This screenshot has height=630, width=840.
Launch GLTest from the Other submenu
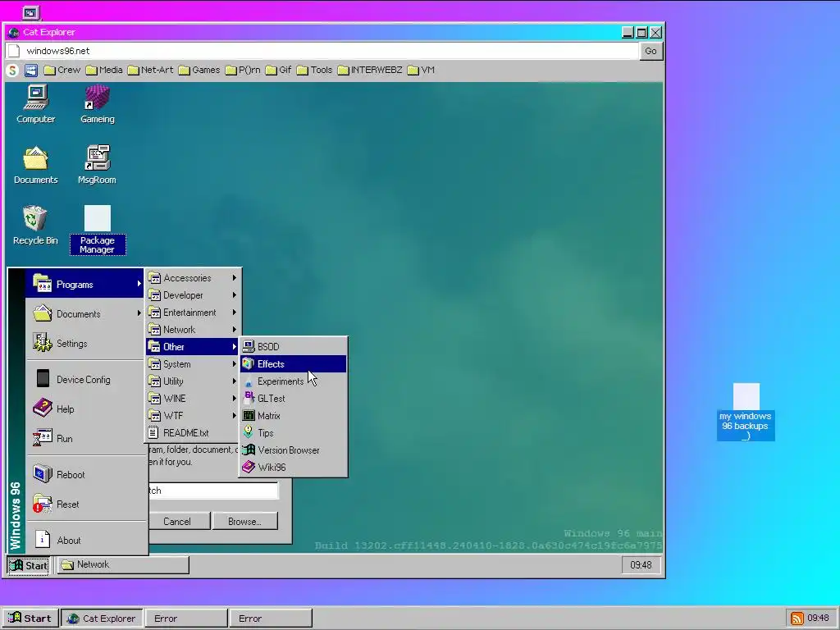click(x=293, y=398)
